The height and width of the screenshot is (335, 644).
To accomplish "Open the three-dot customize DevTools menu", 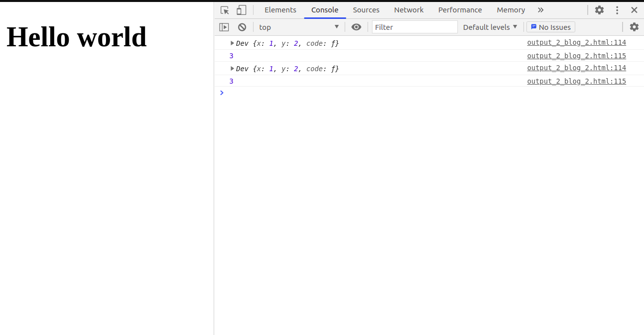I will (x=617, y=9).
